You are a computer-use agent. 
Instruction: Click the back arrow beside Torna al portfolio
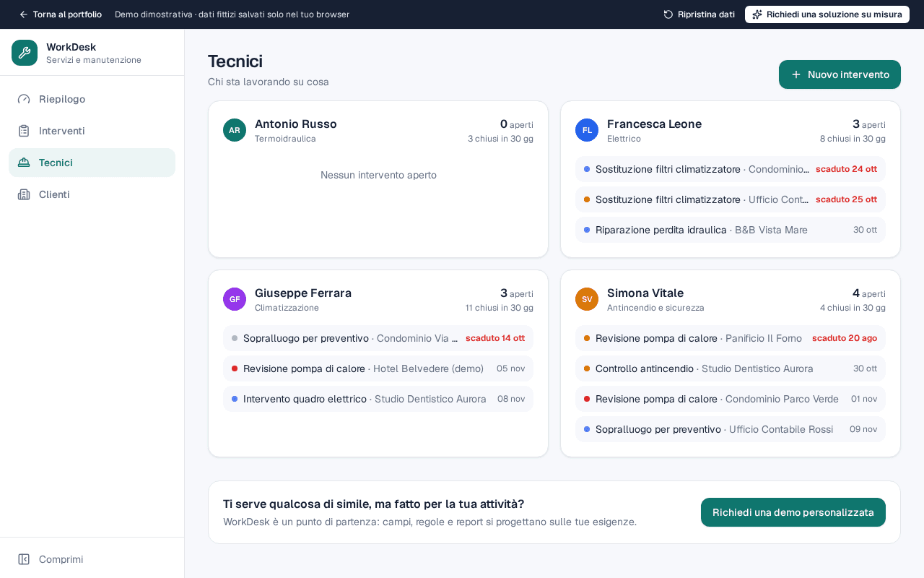click(x=24, y=14)
